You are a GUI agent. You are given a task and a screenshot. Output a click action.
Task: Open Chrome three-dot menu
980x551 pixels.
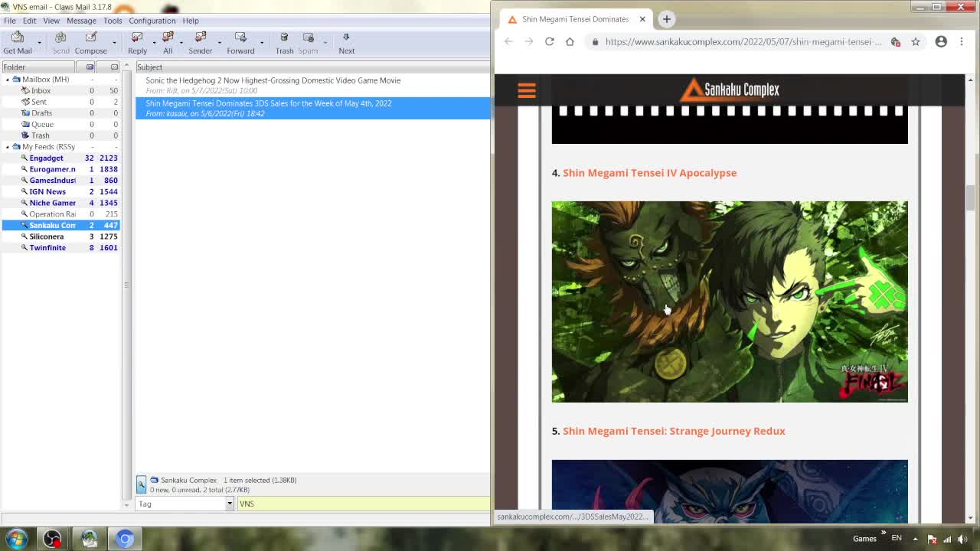(x=962, y=41)
